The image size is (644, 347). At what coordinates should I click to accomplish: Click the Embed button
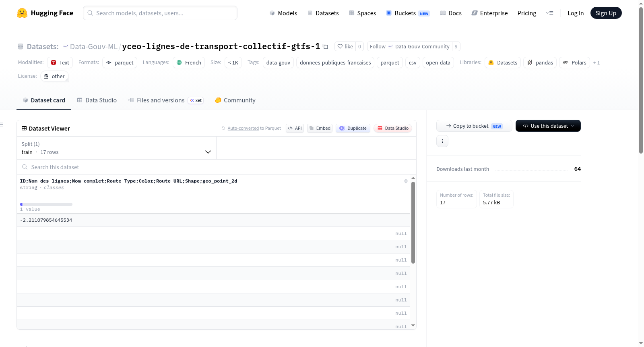pos(320,128)
